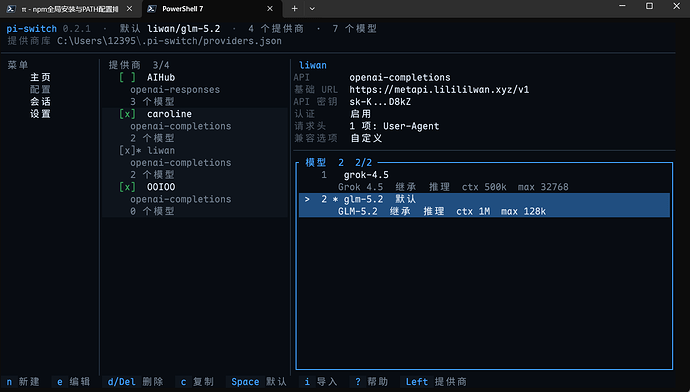Viewport: 690px width, 392px height.
Task: Click the openai-completions API value
Action: (400, 77)
